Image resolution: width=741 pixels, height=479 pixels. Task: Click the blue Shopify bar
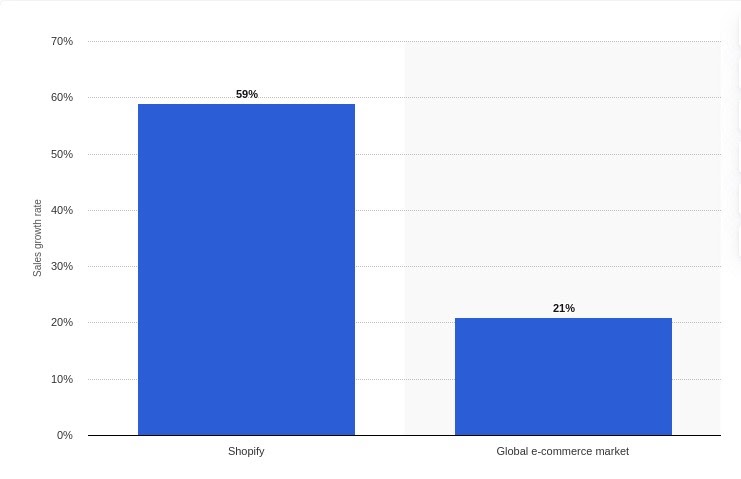[x=246, y=269]
